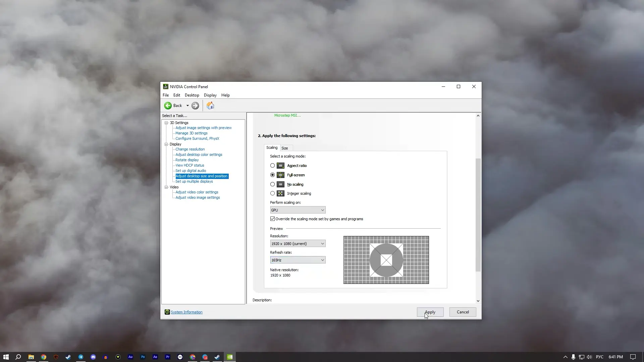Click the content pane vertical scrollbar thumb
Screen dimensions: 644x362
[478, 215]
